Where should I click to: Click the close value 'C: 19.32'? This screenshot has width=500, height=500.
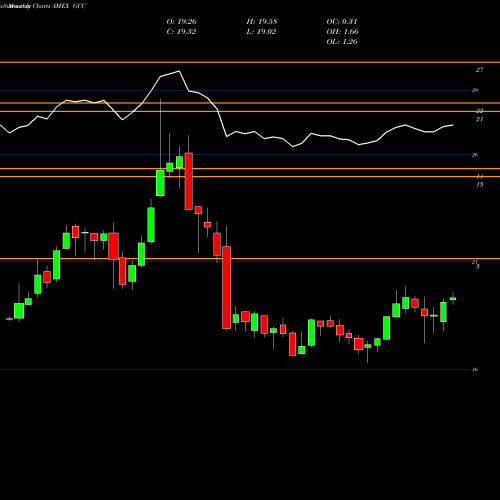click(181, 32)
